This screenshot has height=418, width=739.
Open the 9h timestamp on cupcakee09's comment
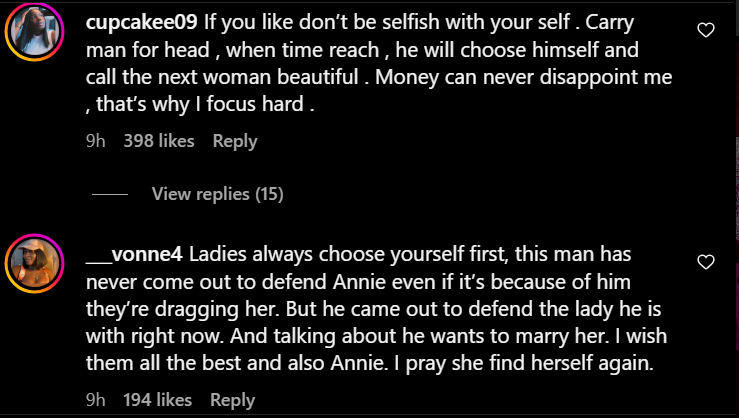click(96, 141)
